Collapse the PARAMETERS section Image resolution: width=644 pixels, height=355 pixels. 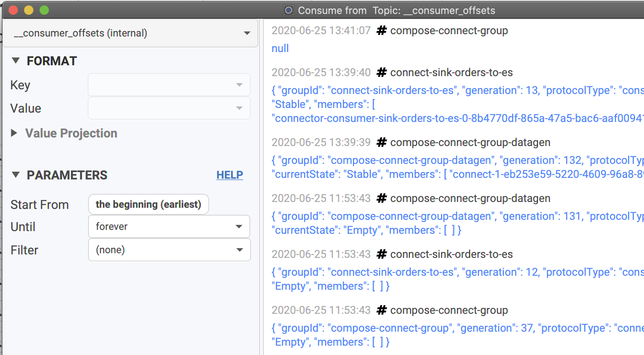16,175
